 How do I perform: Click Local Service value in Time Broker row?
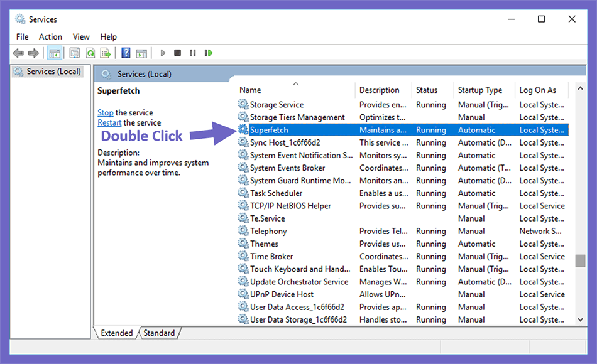coord(542,256)
